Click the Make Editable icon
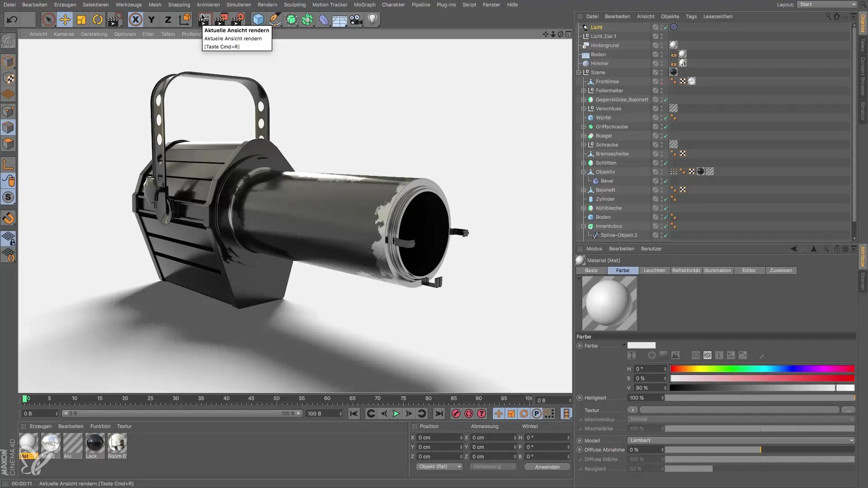This screenshot has width=868, height=488. pos(9,41)
